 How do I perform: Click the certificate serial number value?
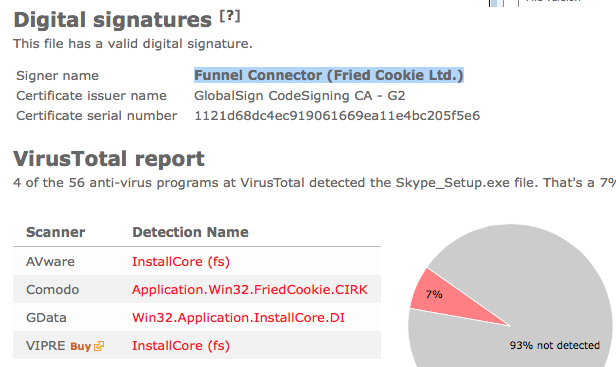click(337, 116)
